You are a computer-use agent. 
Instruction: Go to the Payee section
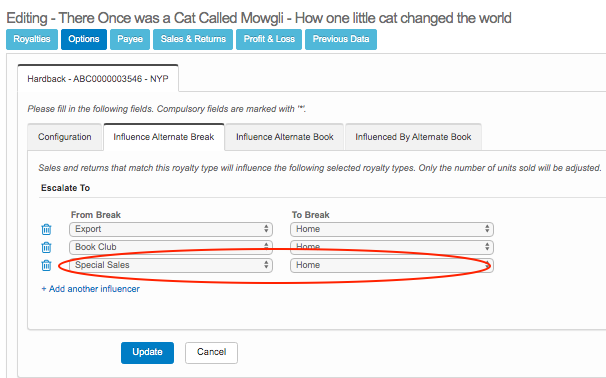(130, 39)
